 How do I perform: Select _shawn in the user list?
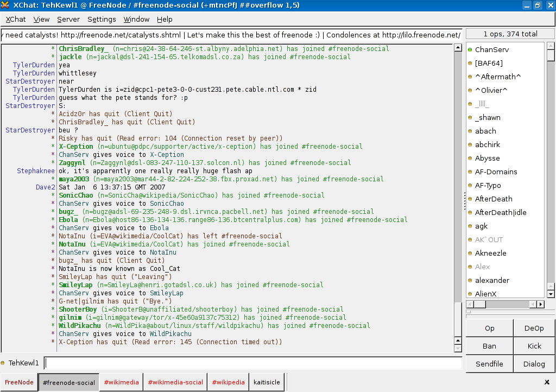488,117
